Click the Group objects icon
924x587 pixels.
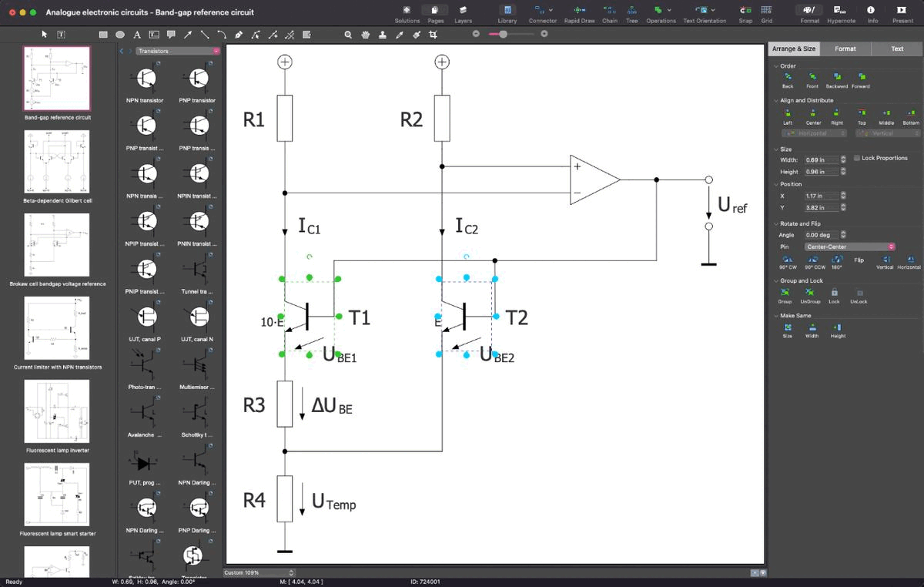tap(786, 293)
